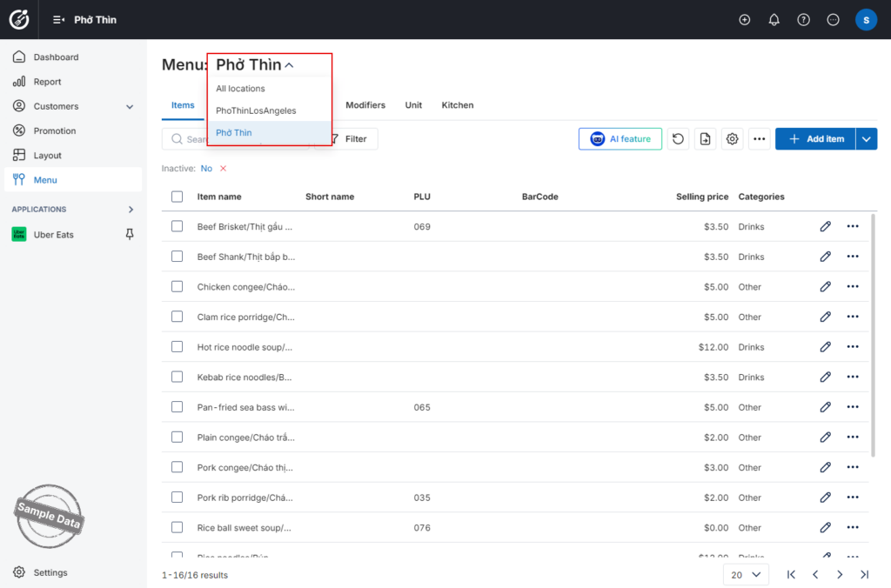Open the page size dropdown showing 20
The image size is (891, 588).
pos(746,575)
